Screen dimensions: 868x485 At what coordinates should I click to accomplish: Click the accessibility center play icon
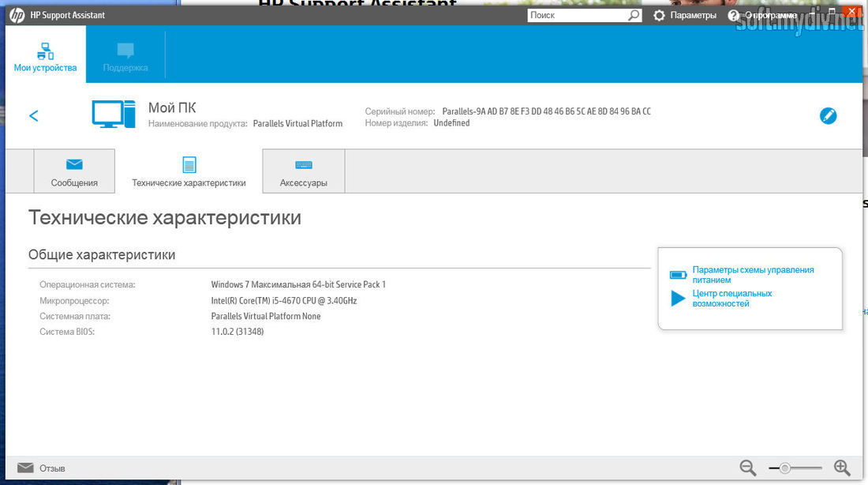678,299
